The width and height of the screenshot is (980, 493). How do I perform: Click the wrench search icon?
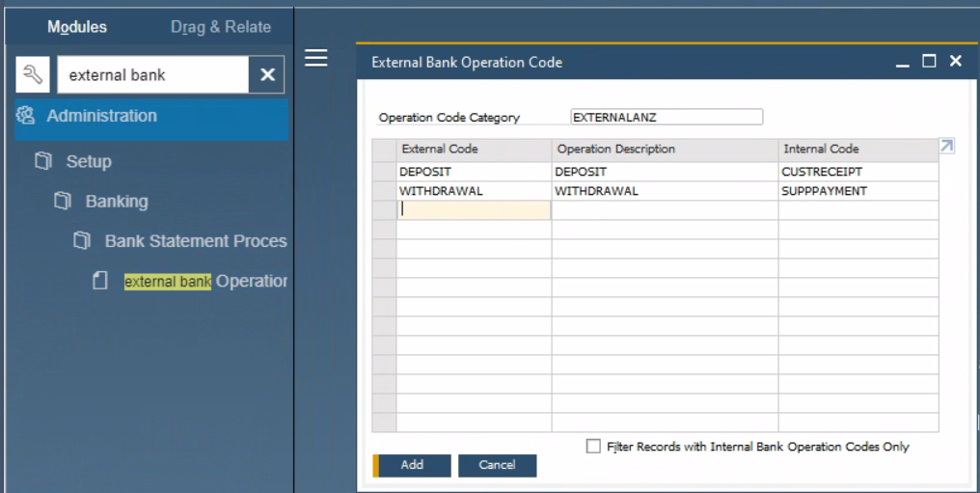click(x=33, y=74)
